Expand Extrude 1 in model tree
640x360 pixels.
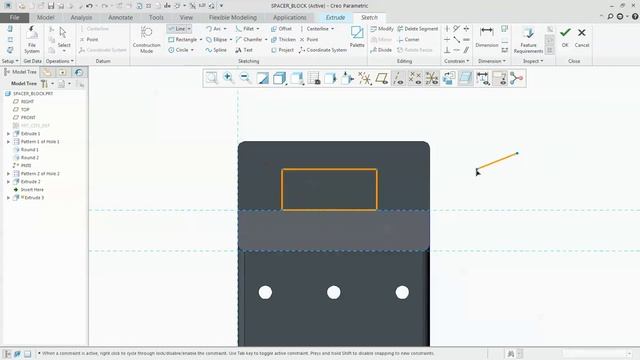click(9, 133)
